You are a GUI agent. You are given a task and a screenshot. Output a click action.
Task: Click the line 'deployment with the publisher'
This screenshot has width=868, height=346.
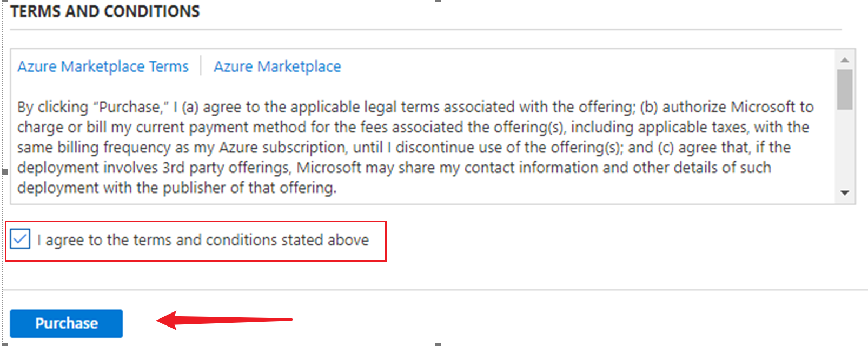(176, 188)
